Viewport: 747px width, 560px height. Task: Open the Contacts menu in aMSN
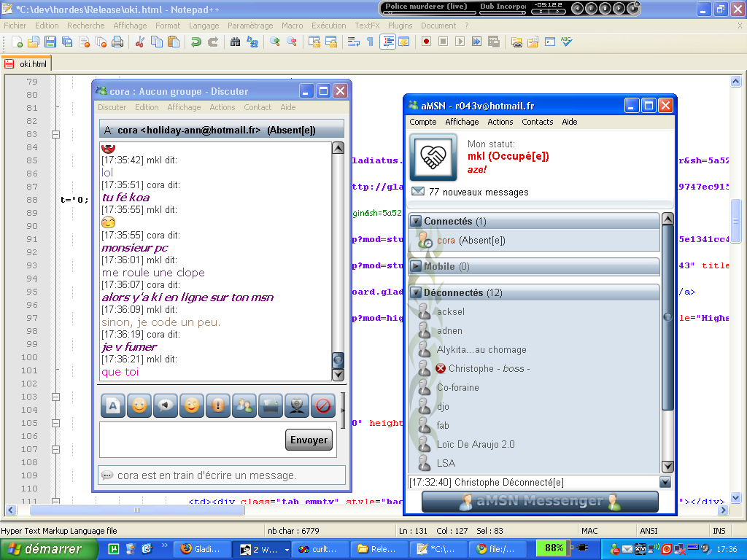537,122
